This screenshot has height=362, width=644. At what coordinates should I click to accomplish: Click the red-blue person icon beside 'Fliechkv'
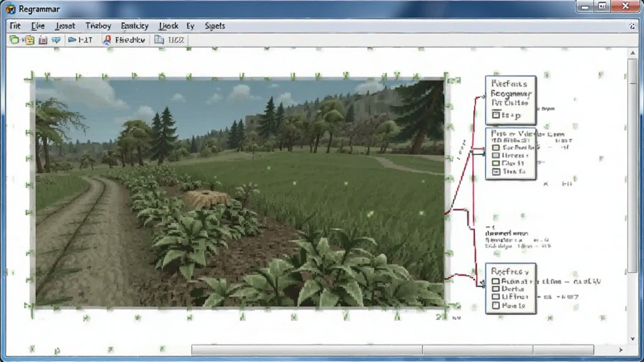coord(107,40)
